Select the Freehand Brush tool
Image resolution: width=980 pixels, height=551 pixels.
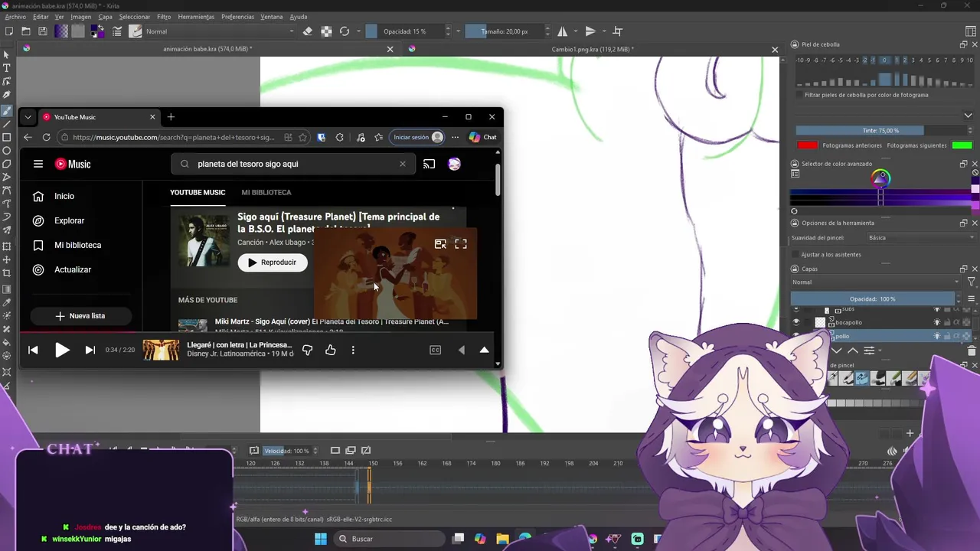click(7, 110)
